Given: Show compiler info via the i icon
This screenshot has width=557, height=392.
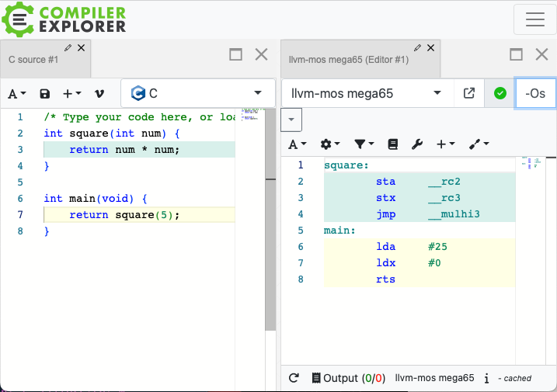Looking at the screenshot, I should pos(486,379).
